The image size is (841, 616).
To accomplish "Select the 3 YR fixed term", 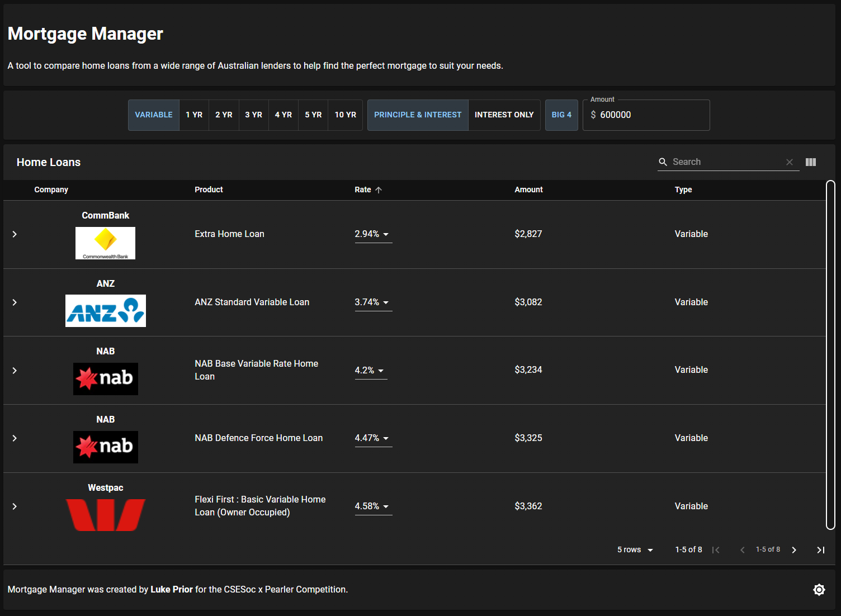I will click(253, 115).
